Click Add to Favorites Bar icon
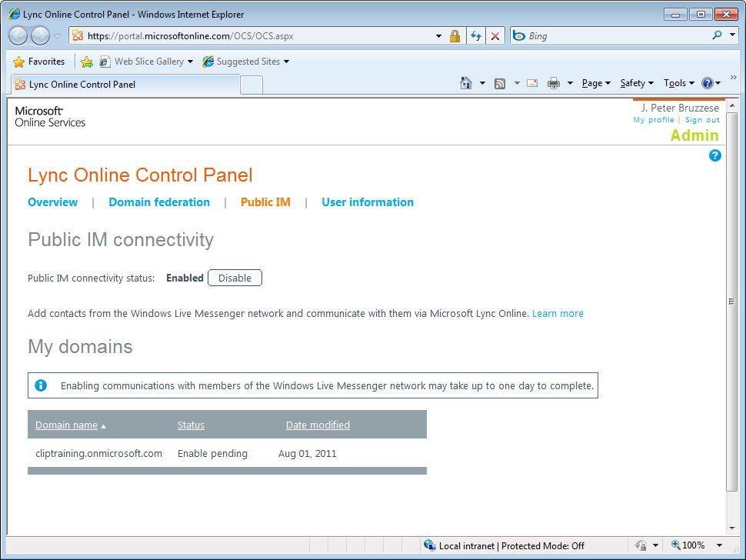Viewport: 746px width, 560px height. pyautogui.click(x=87, y=62)
